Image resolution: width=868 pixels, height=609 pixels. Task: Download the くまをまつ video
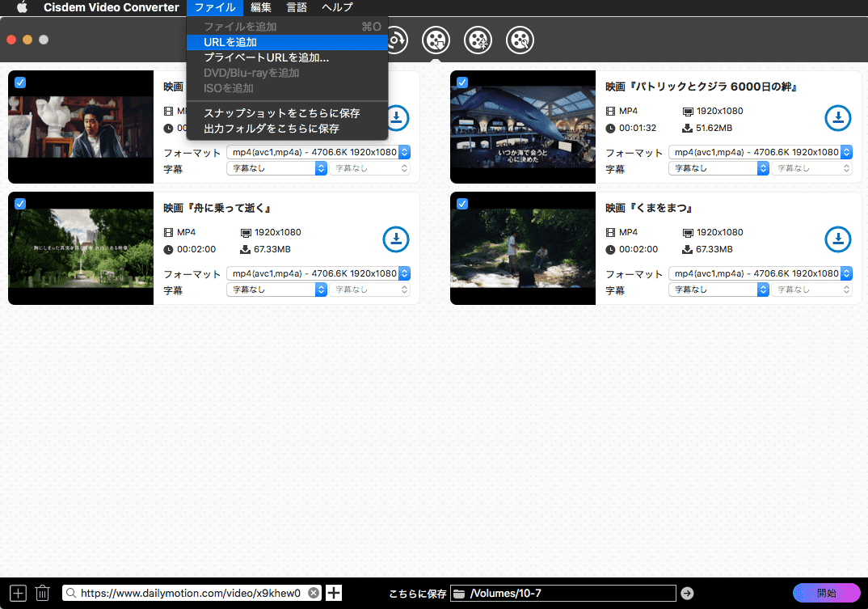(837, 239)
